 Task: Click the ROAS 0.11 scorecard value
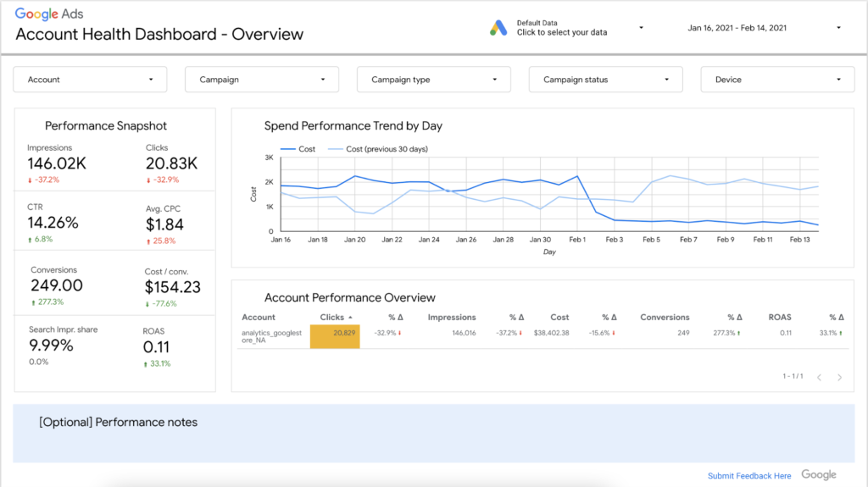156,347
